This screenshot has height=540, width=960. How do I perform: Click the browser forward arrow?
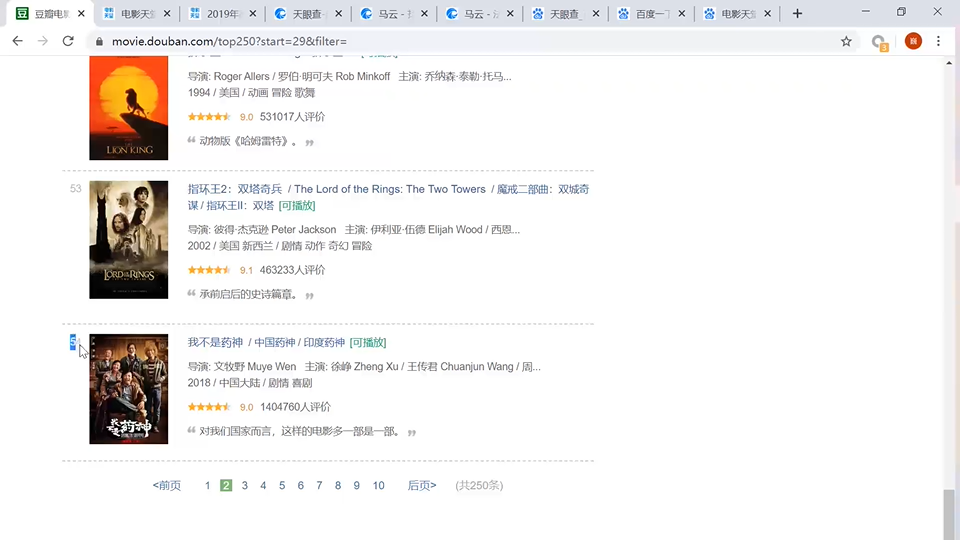coord(42,41)
